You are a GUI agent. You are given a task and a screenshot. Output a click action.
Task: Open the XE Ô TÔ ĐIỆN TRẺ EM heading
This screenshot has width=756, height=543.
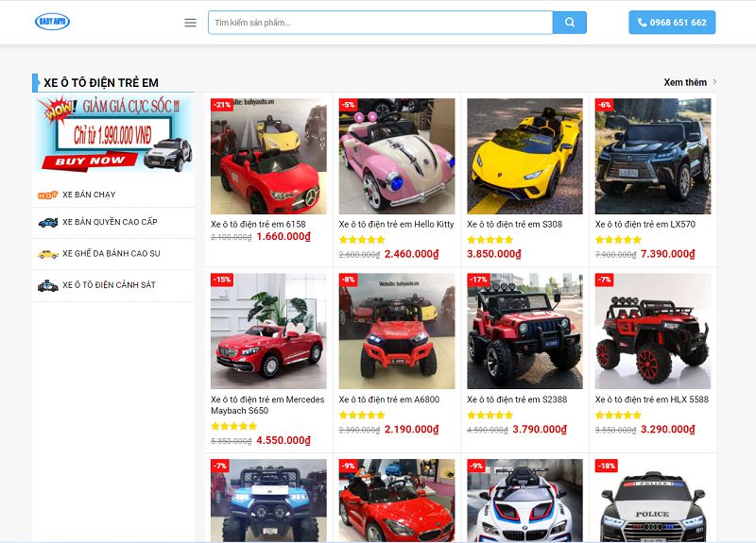(101, 83)
